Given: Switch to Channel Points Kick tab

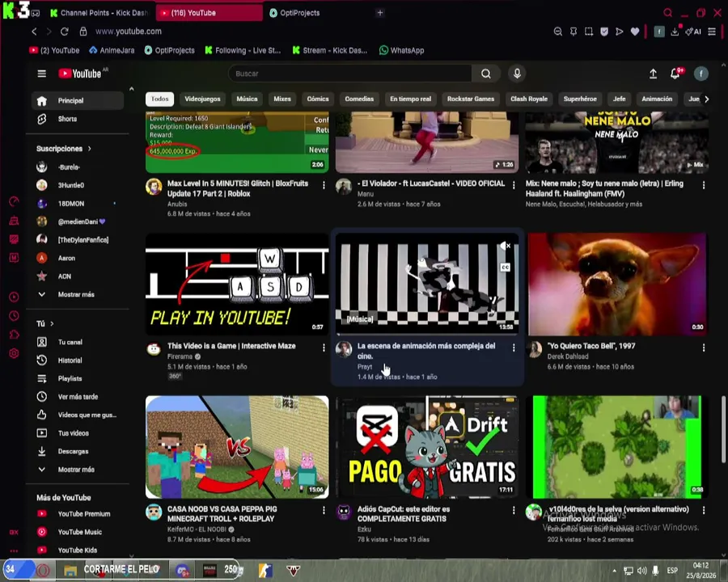Looking at the screenshot, I should [99, 13].
